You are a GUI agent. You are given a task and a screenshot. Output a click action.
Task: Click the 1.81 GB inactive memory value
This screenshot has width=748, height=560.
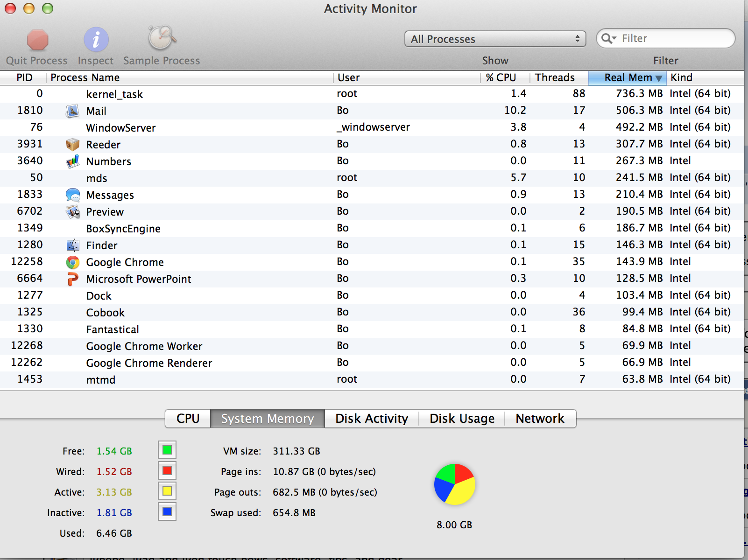(114, 513)
